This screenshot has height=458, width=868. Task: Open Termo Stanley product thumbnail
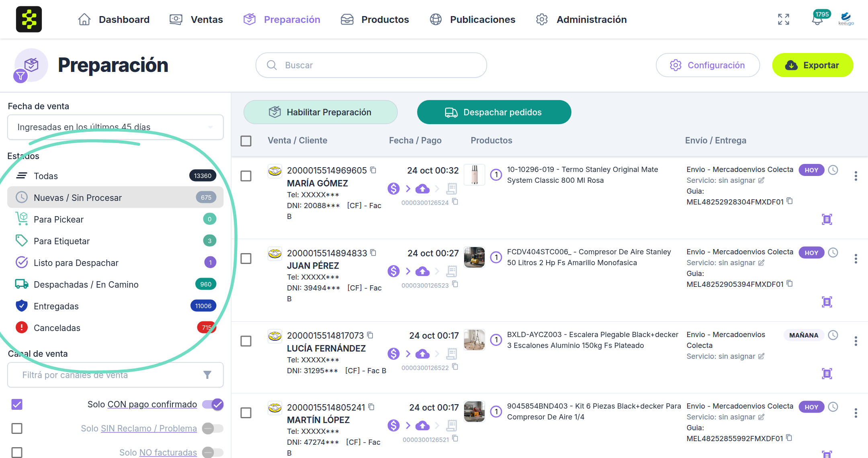(474, 174)
